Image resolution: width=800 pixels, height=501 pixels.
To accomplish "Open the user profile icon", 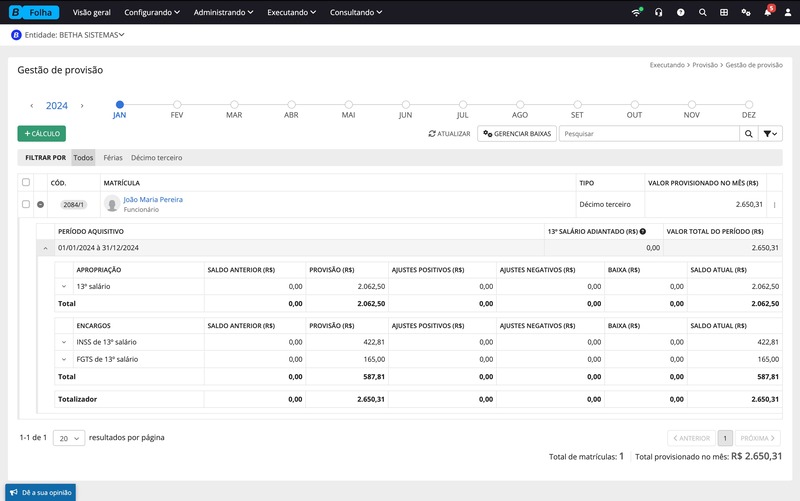I will [x=788, y=13].
